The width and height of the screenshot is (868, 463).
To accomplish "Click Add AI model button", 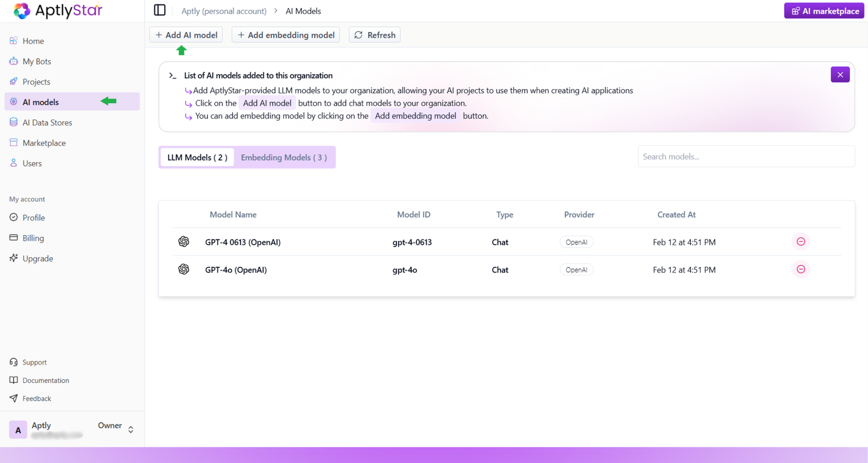I will click(186, 35).
